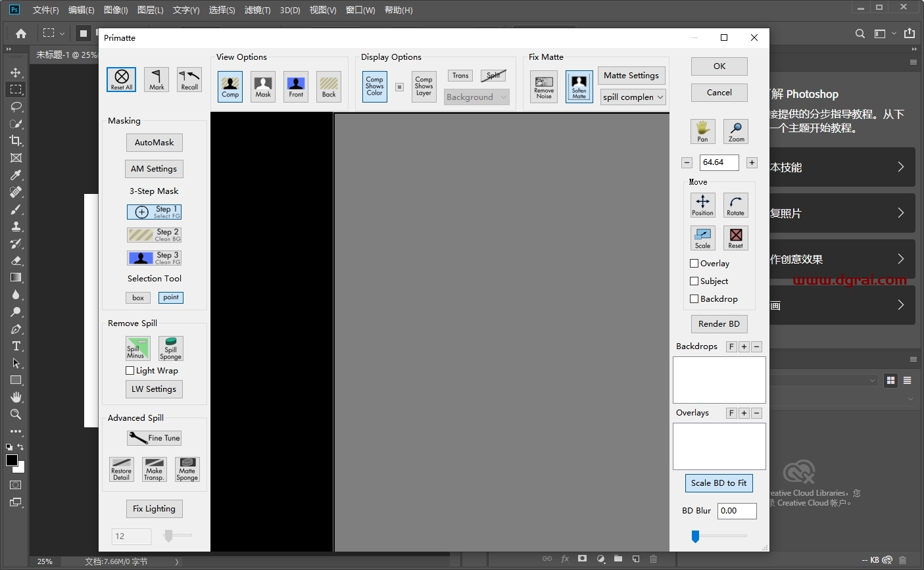Open the spill complement dropdown
Screen dimensions: 924x570
coord(633,97)
